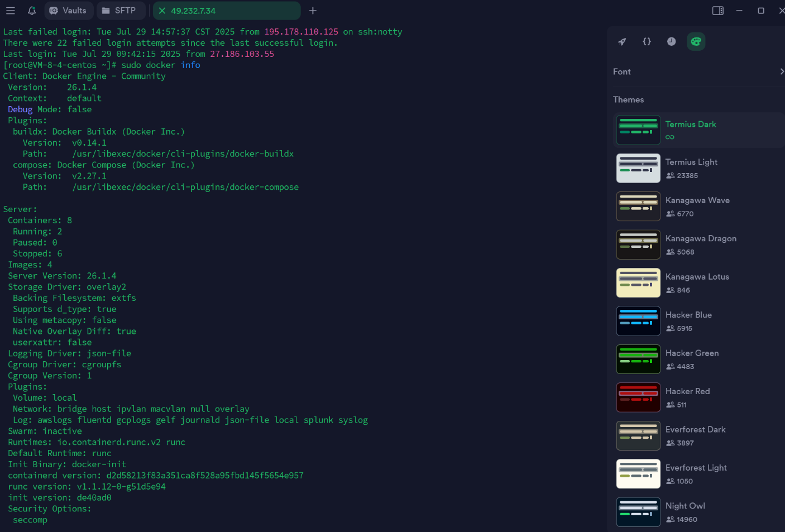Click the 'Containers: 8' line

(x=40, y=221)
